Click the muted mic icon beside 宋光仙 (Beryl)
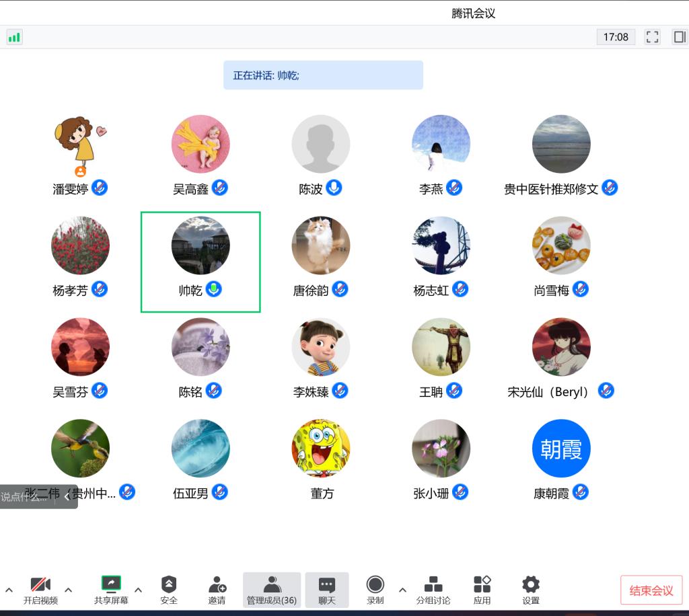This screenshot has height=616, width=689. pos(606,391)
